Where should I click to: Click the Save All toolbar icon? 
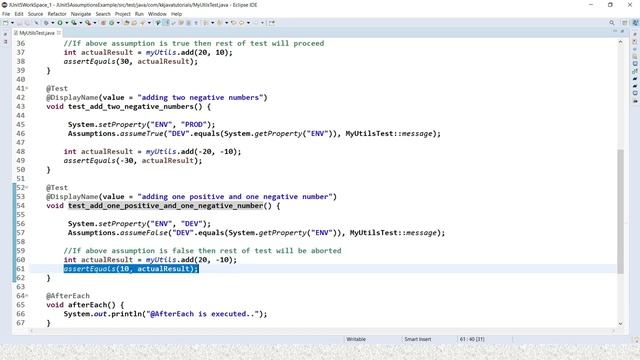[x=27, y=23]
